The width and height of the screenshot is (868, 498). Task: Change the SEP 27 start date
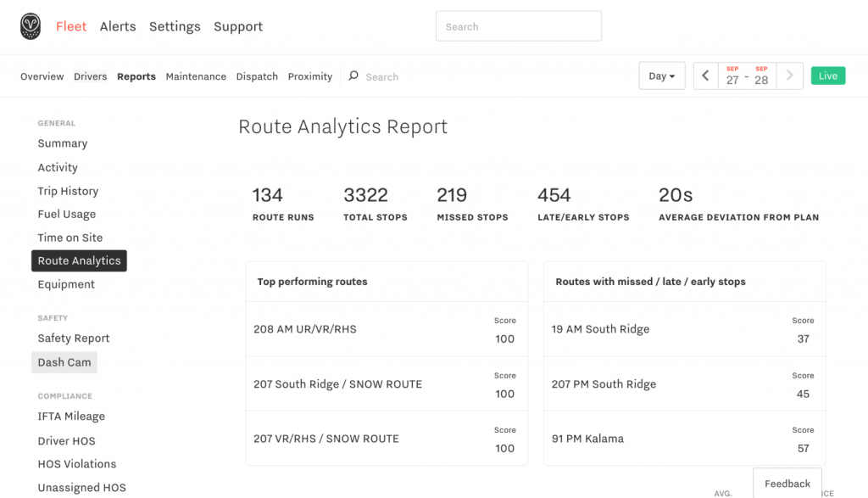point(734,76)
